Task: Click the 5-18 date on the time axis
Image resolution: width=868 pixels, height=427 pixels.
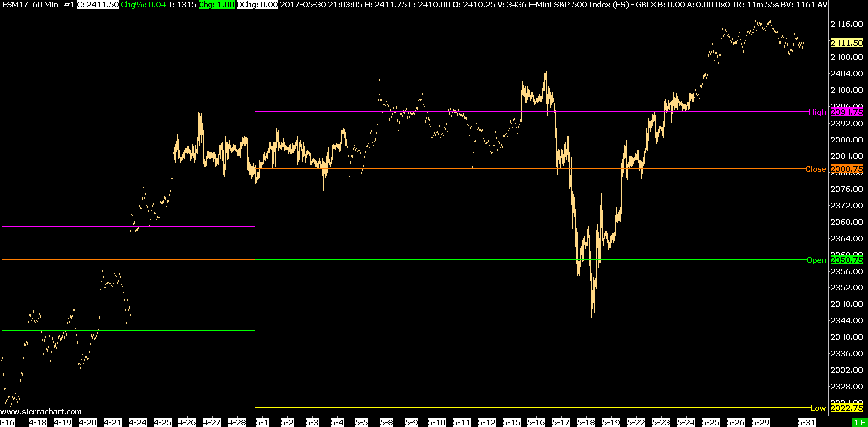Action: [586, 422]
